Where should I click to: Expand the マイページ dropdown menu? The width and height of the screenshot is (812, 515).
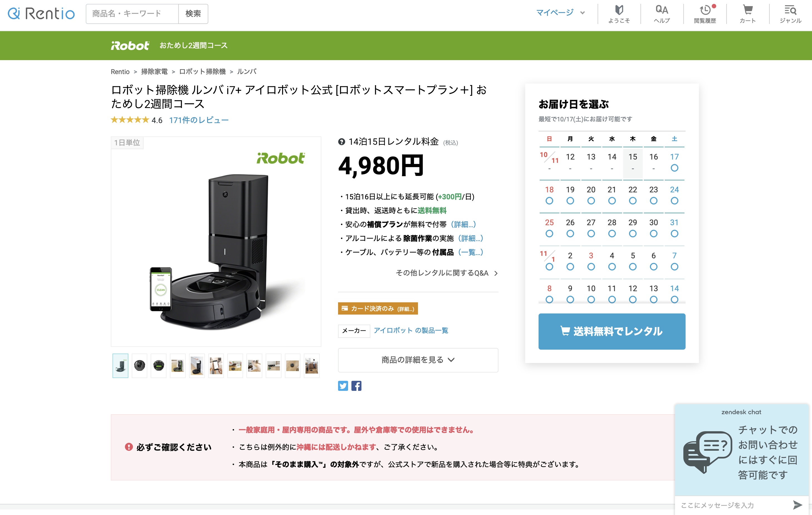point(560,13)
